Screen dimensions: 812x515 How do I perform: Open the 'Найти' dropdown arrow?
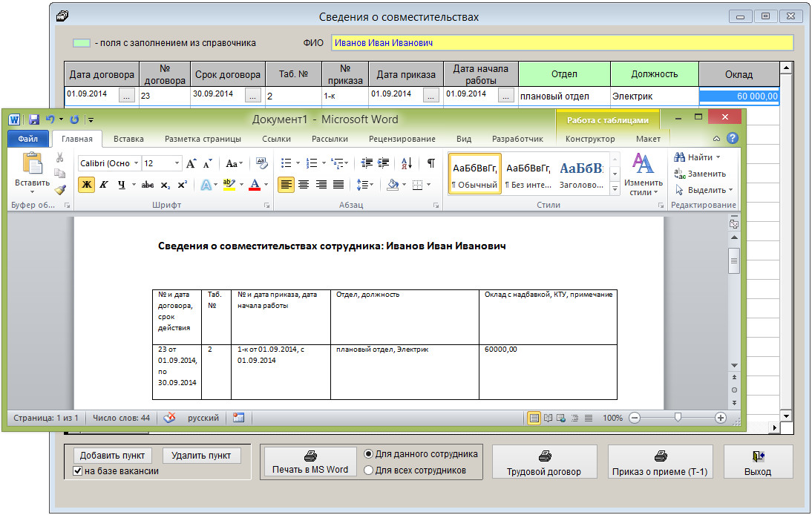click(x=718, y=157)
